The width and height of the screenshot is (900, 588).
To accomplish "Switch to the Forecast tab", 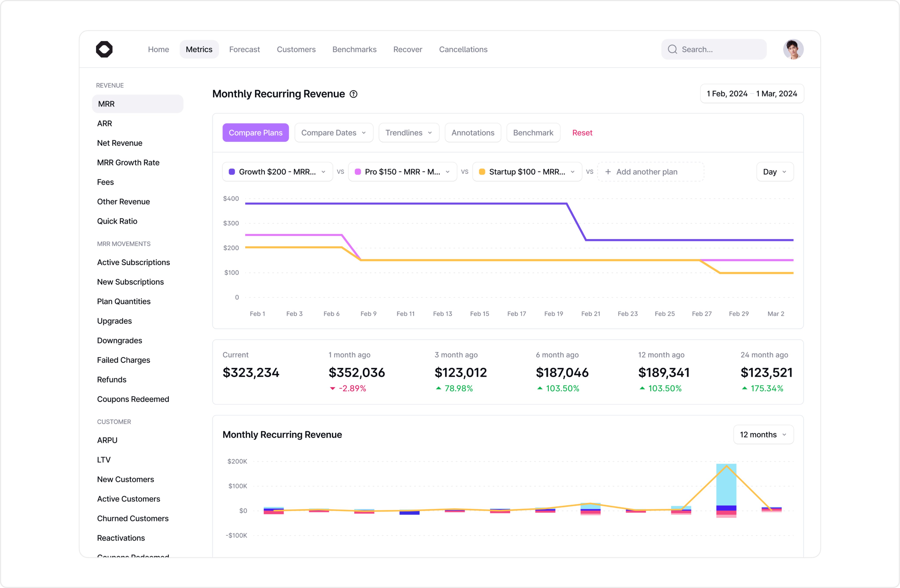I will point(244,49).
